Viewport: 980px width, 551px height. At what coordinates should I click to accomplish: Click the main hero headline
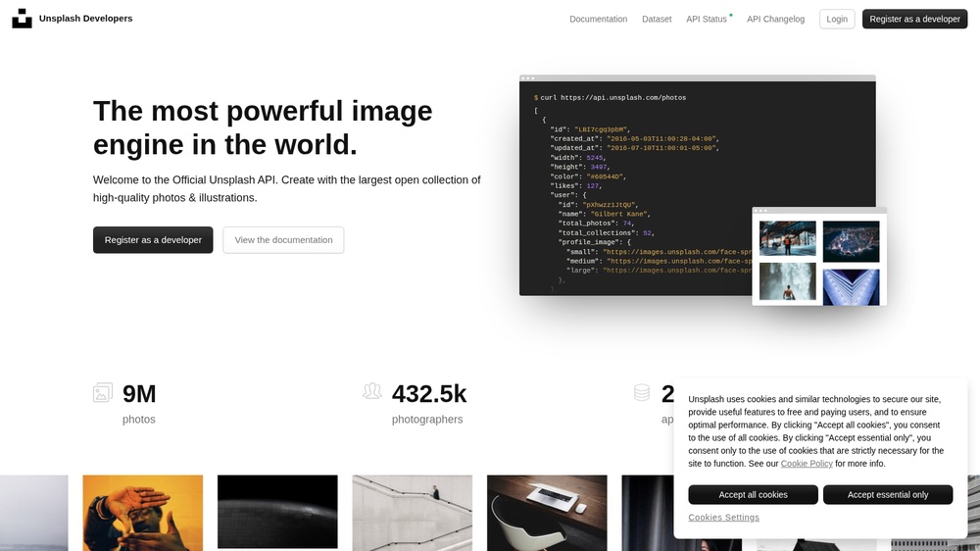[x=263, y=127]
